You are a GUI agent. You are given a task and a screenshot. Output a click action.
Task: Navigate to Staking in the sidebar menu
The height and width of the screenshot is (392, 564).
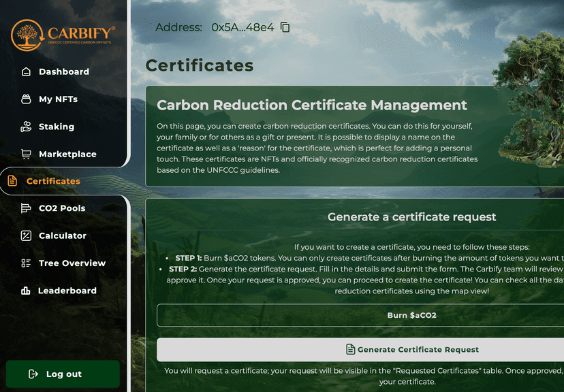pyautogui.click(x=56, y=126)
